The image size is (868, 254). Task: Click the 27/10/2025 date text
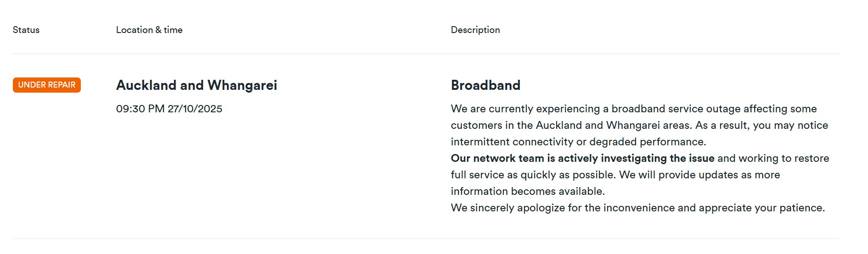195,109
